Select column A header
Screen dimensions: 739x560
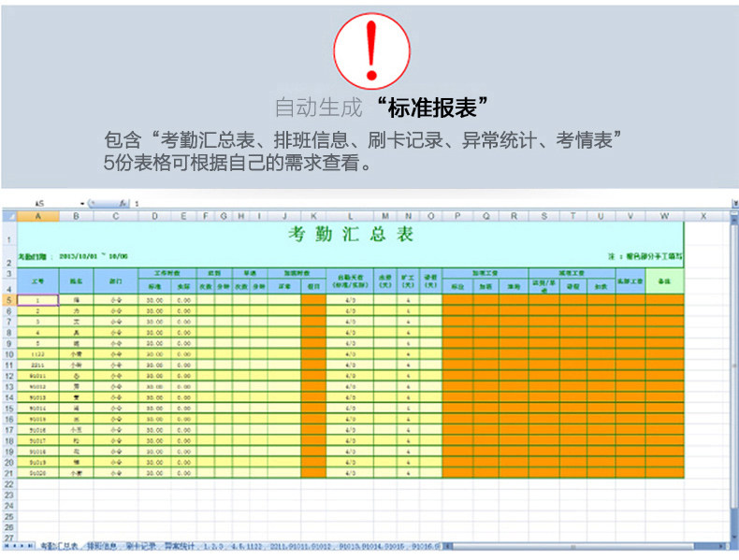pyautogui.click(x=38, y=216)
